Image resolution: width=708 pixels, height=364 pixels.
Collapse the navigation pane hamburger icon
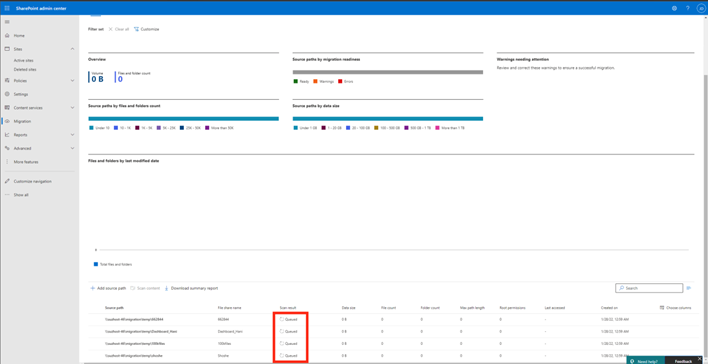pos(7,22)
